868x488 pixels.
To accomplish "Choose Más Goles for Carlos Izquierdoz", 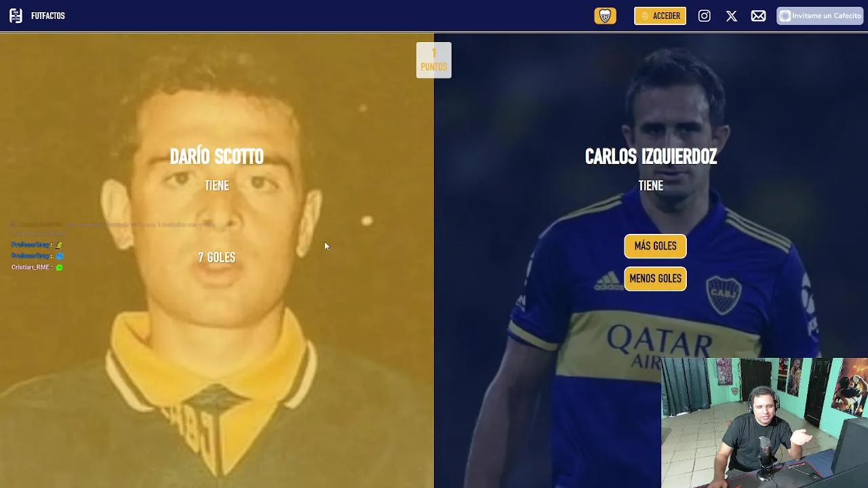I will click(x=655, y=246).
